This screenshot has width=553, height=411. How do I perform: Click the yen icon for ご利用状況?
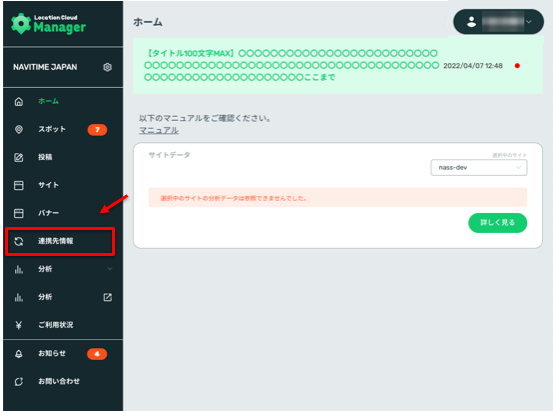(x=19, y=325)
